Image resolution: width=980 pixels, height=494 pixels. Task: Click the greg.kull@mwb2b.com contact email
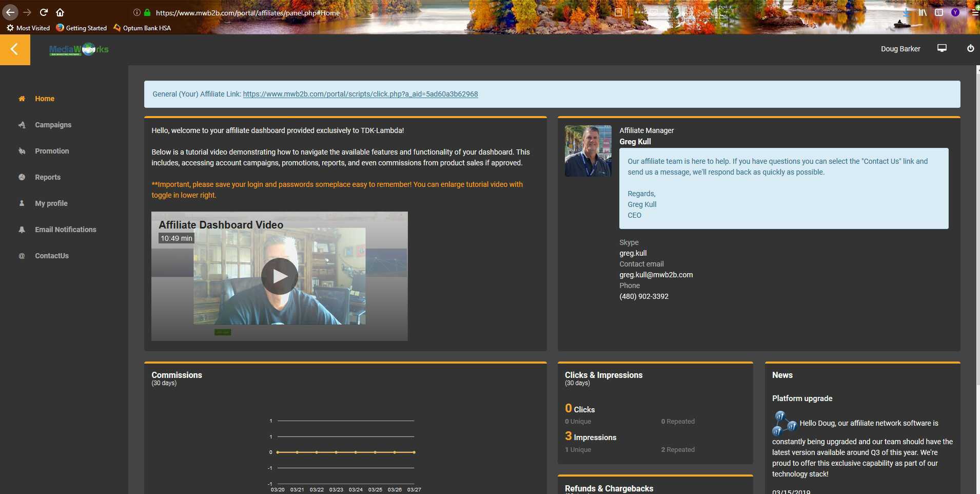click(x=656, y=275)
